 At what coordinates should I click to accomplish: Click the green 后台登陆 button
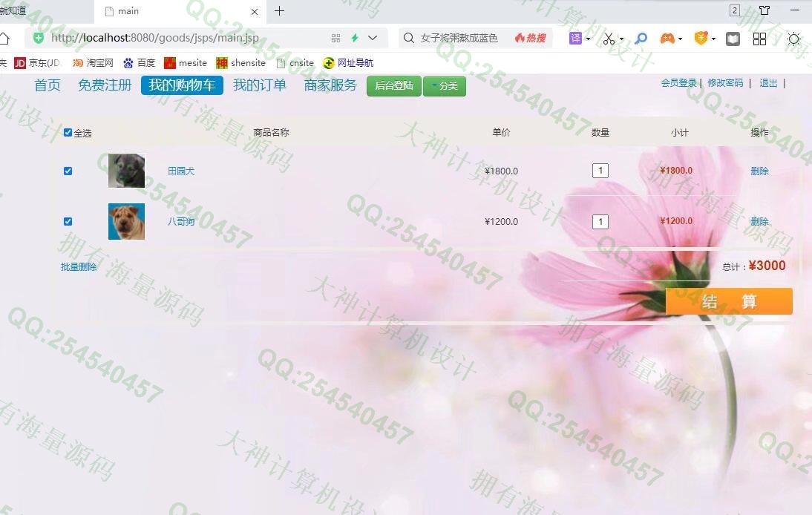(x=394, y=86)
